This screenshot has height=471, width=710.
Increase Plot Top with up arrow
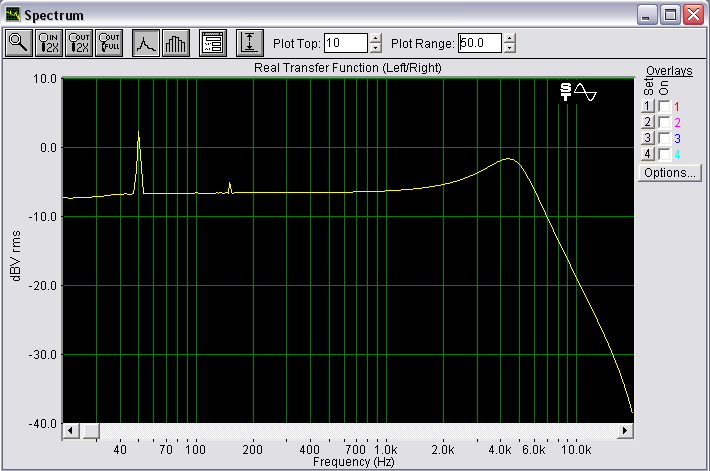pyautogui.click(x=376, y=39)
